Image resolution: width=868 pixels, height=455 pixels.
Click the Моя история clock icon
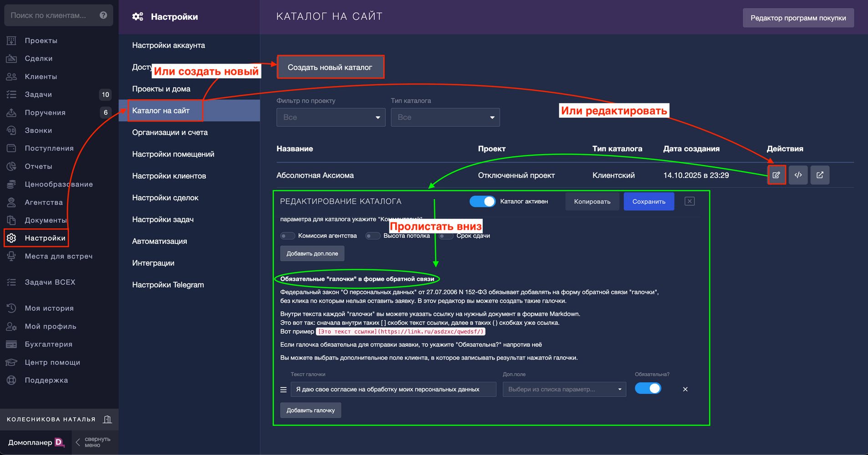point(11,308)
